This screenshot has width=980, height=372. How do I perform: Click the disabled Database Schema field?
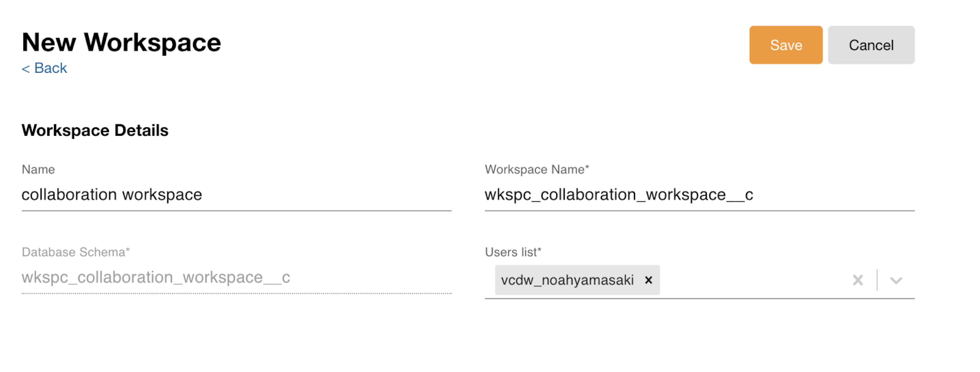[x=236, y=277]
